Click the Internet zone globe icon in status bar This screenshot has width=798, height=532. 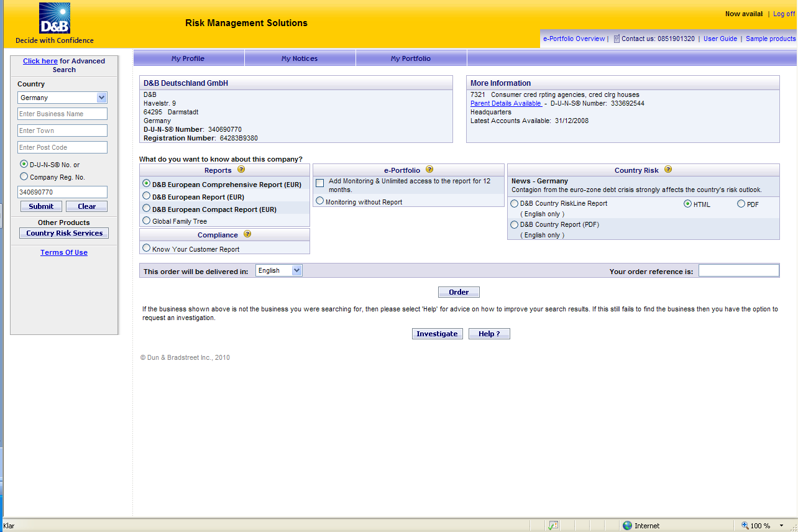(x=627, y=526)
